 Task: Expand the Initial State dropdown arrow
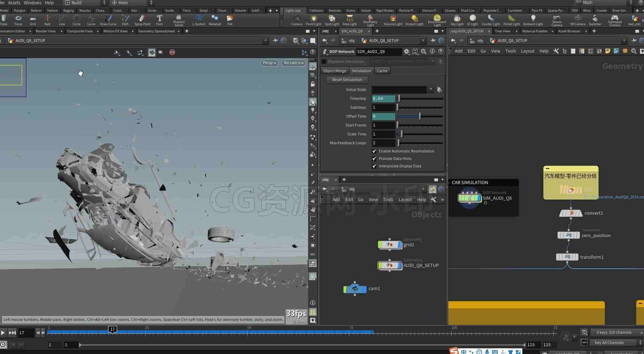[431, 90]
